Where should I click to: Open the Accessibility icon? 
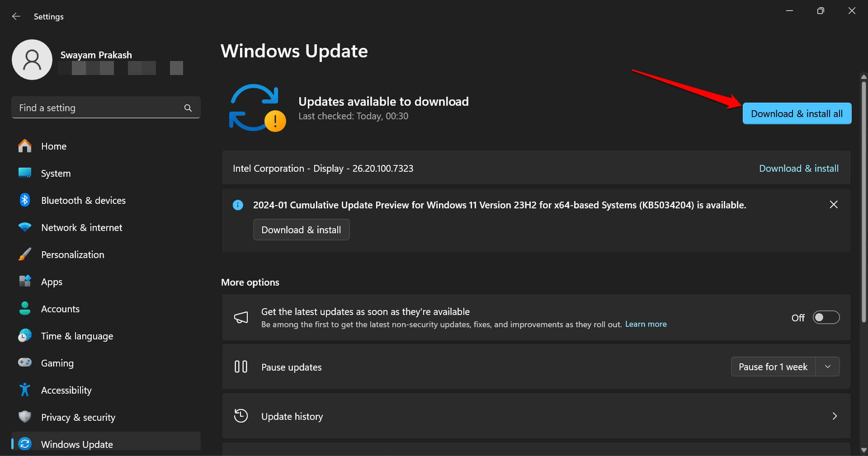[25, 390]
